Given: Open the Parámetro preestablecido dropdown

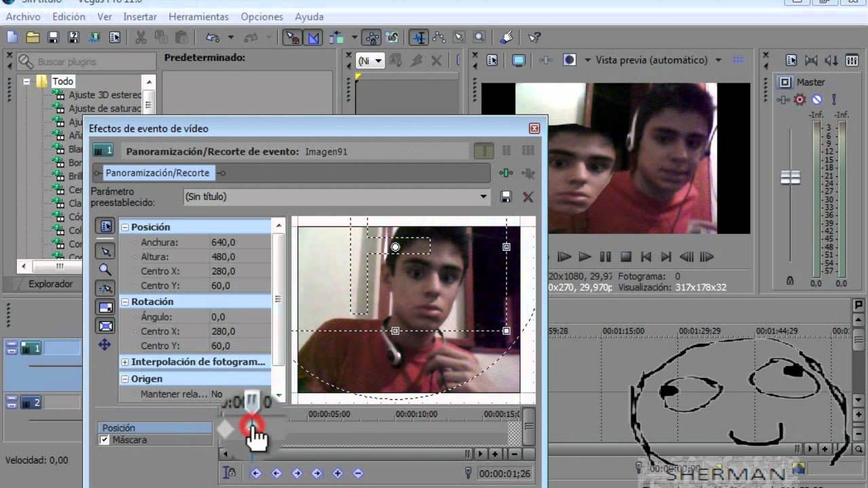Looking at the screenshot, I should click(484, 197).
